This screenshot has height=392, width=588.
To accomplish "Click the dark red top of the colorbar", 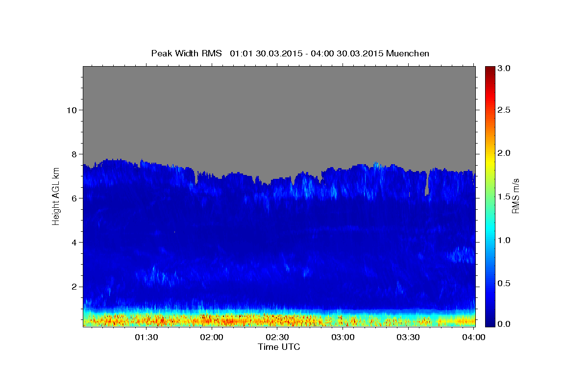I will 490,70.
